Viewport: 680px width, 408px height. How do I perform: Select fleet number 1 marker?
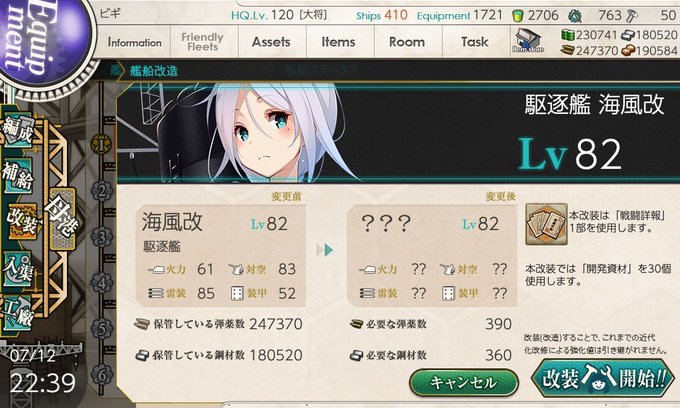point(101,144)
